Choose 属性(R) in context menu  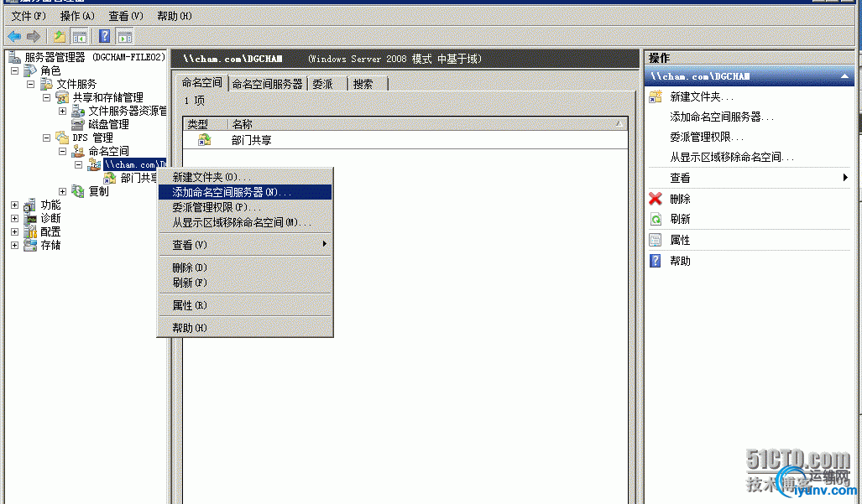point(245,305)
